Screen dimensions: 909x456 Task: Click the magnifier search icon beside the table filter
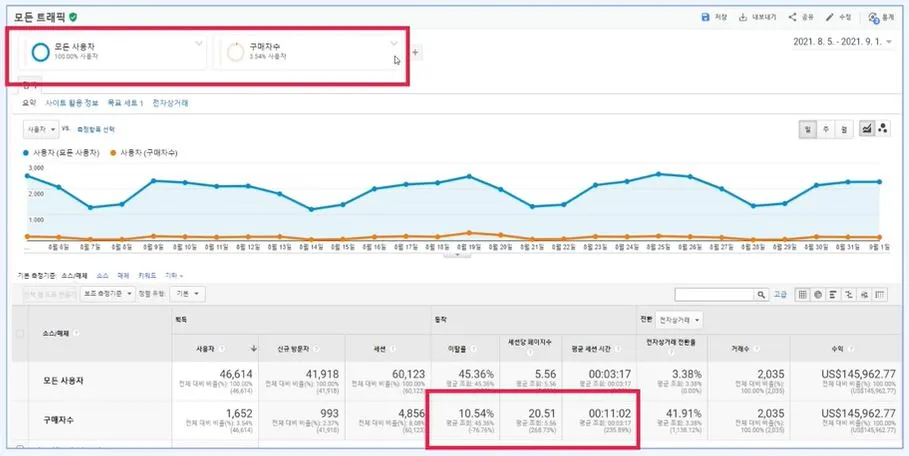tap(762, 295)
